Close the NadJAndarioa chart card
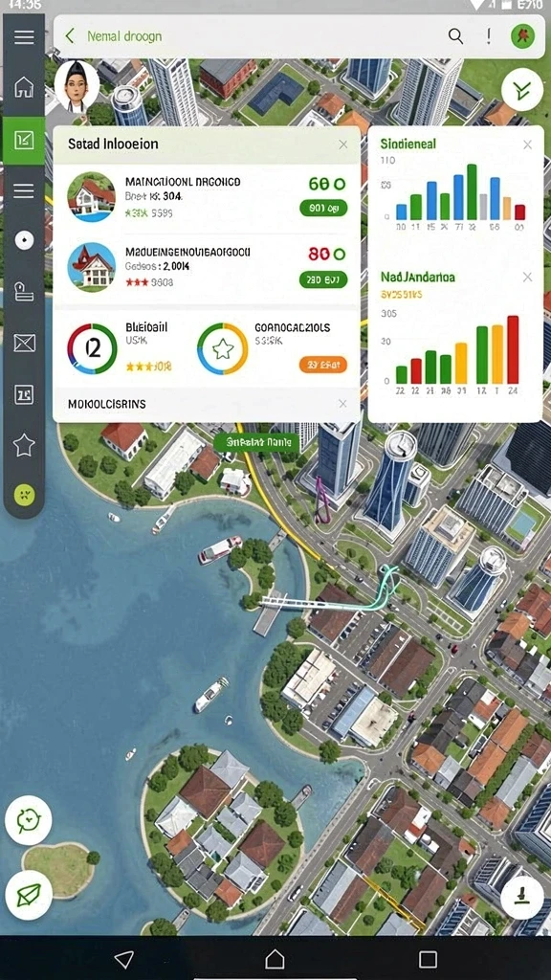This screenshot has height=980, width=551. (527, 277)
